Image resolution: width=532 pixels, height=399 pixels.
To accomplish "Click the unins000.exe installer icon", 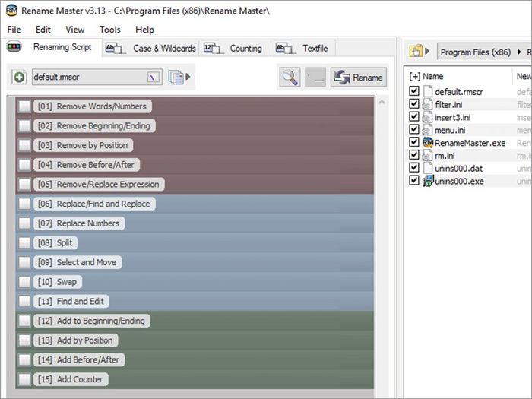I will [428, 181].
